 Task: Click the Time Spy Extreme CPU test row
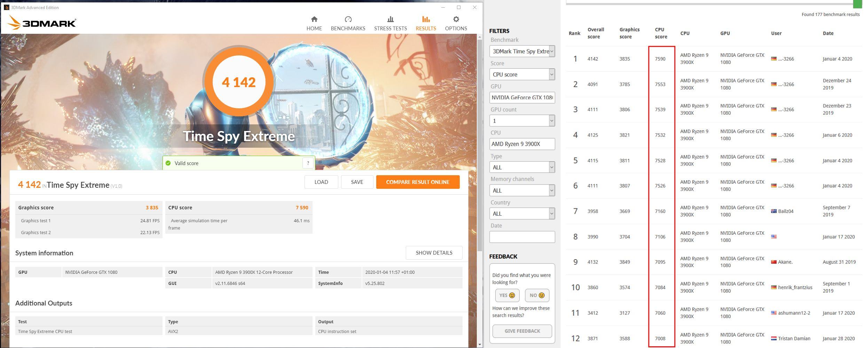89,331
